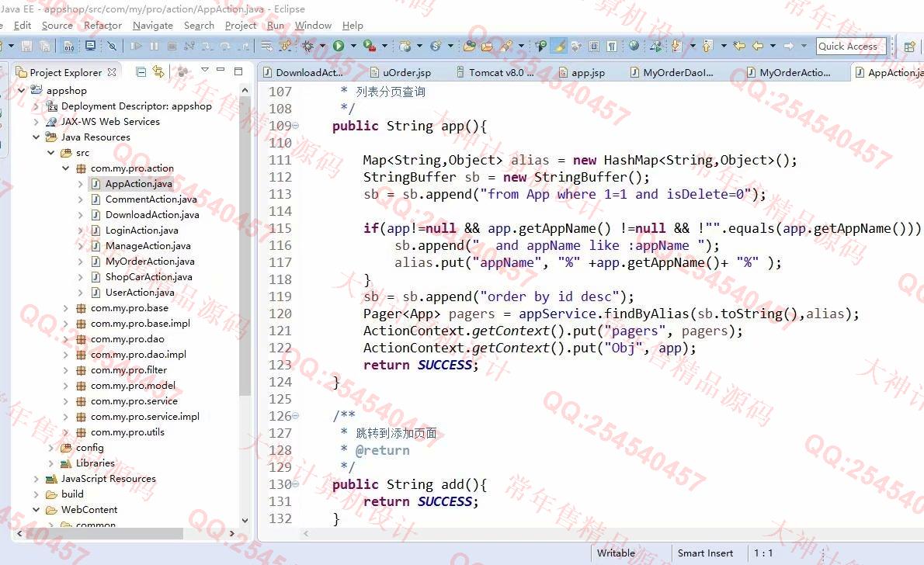The height and width of the screenshot is (565, 924).
Task: Click the Save toolbar icon
Action: [x=26, y=46]
